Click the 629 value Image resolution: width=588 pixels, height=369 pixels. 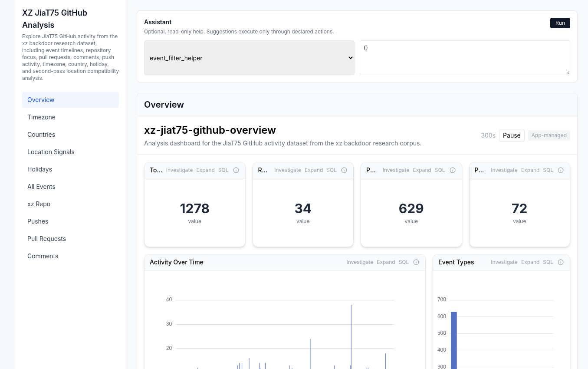click(x=411, y=209)
